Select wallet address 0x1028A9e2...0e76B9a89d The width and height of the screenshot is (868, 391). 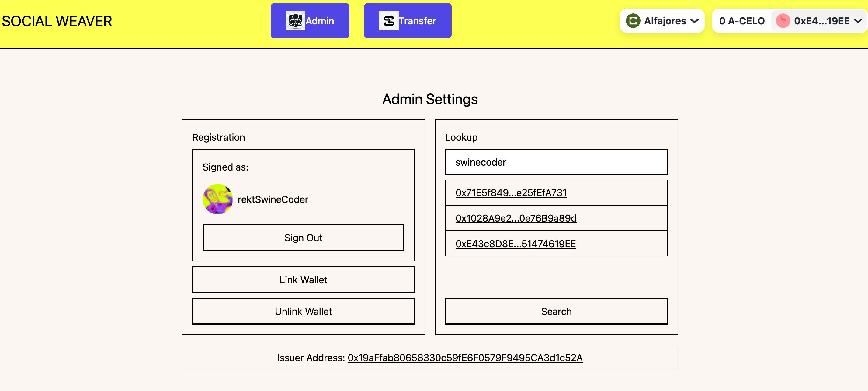point(516,218)
